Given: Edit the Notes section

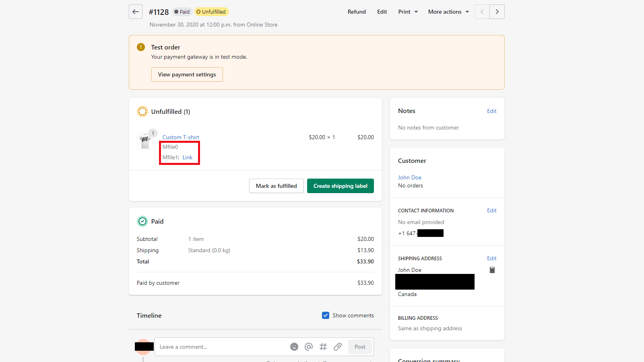Looking at the screenshot, I should pos(491,111).
